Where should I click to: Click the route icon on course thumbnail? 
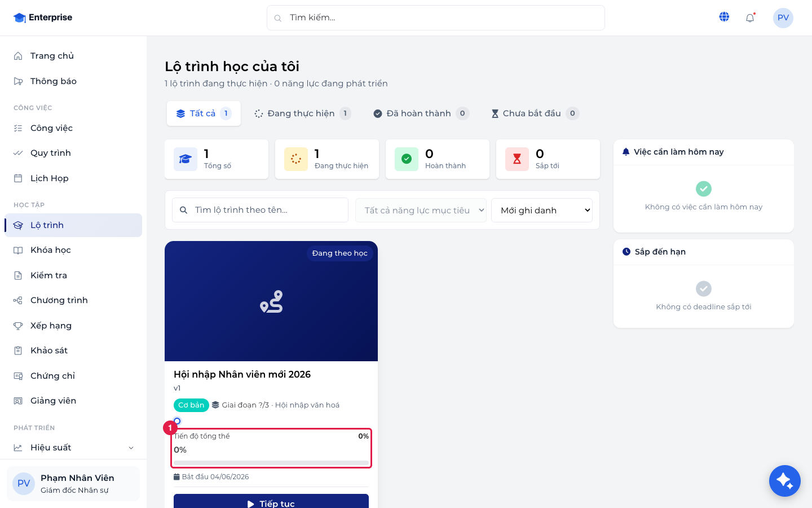click(271, 301)
